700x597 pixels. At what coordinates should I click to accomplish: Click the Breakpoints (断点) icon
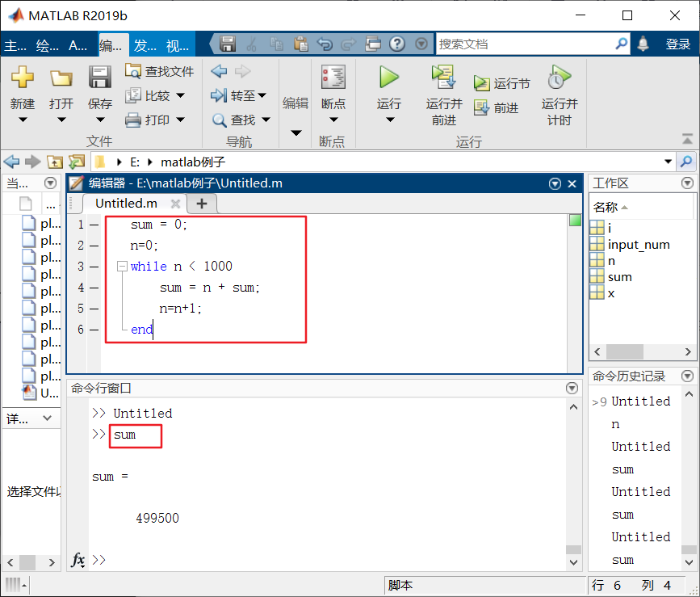coord(333,77)
